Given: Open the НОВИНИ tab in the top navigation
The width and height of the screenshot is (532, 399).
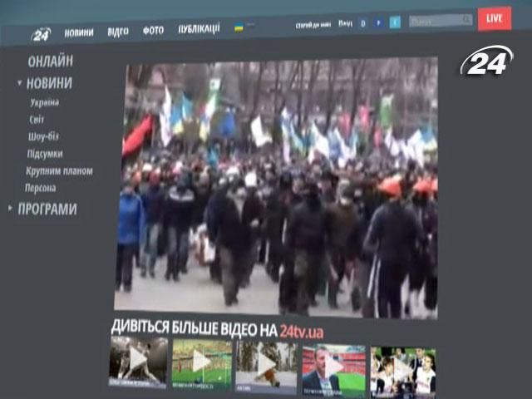Looking at the screenshot, I should [79, 32].
